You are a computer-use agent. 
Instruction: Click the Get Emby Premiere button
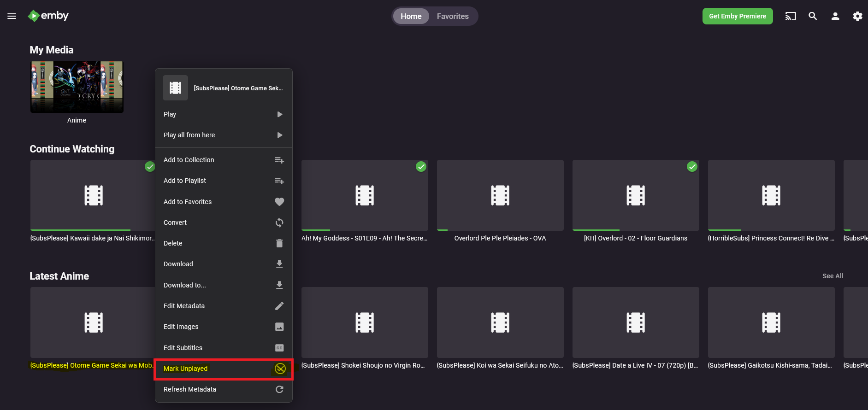(737, 16)
